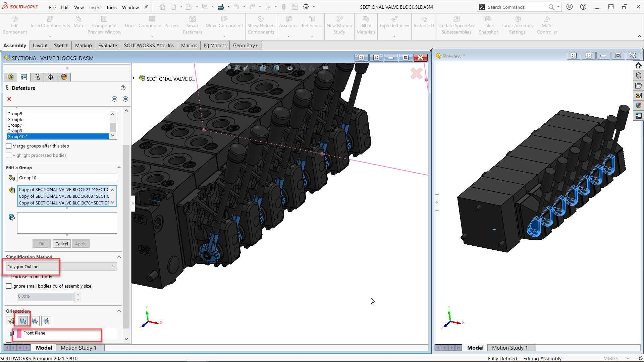Viewport: 644px width, 362px height.
Task: Go to the previous Defeature step arrow
Action: [114, 99]
